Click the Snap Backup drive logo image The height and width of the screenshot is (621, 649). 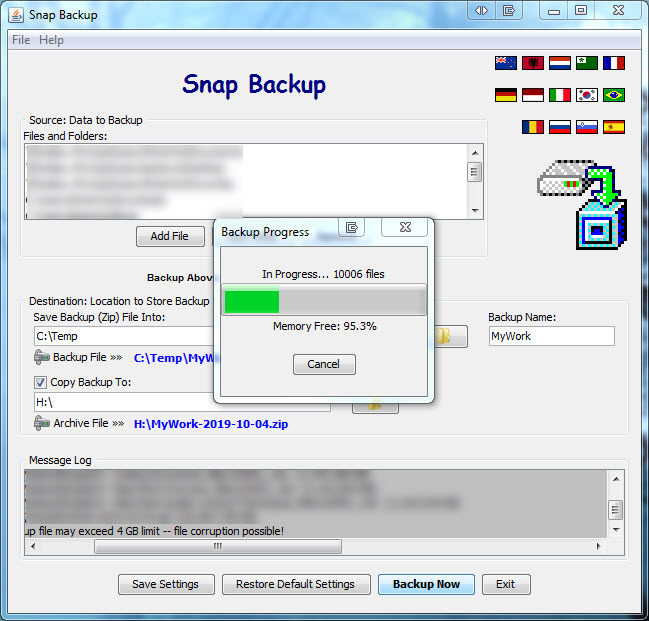click(582, 205)
